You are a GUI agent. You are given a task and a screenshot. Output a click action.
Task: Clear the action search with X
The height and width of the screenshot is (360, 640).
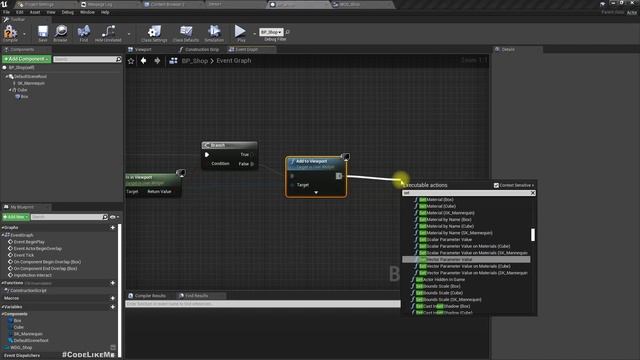[x=533, y=193]
